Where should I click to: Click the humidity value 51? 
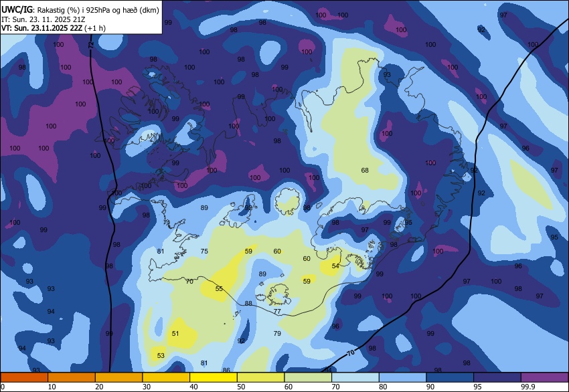(175, 333)
